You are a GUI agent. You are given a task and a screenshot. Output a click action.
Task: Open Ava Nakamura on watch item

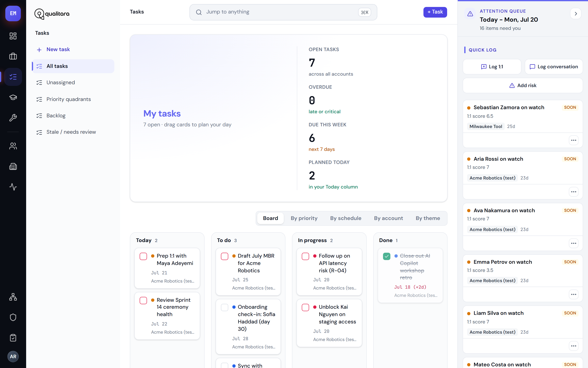(x=504, y=211)
